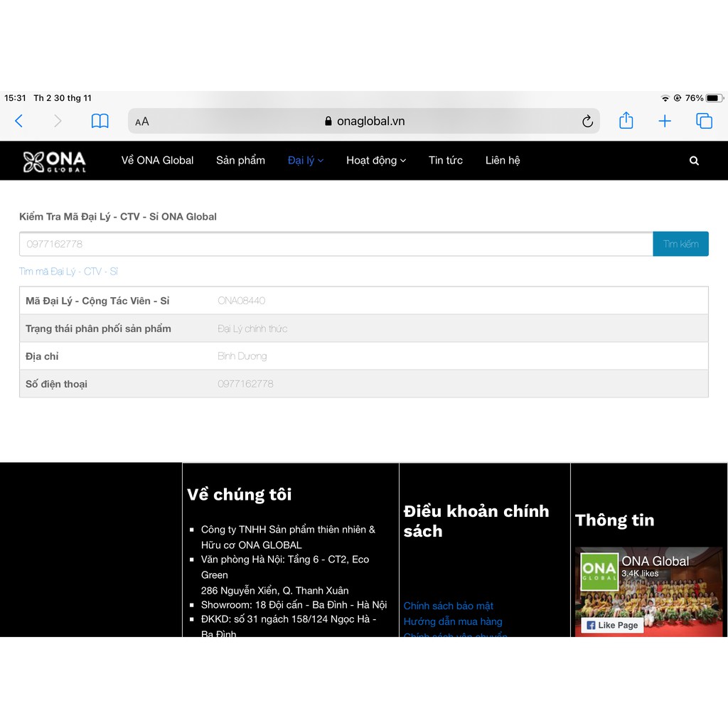
Task: Tap the Safari back arrow
Action: click(x=19, y=121)
